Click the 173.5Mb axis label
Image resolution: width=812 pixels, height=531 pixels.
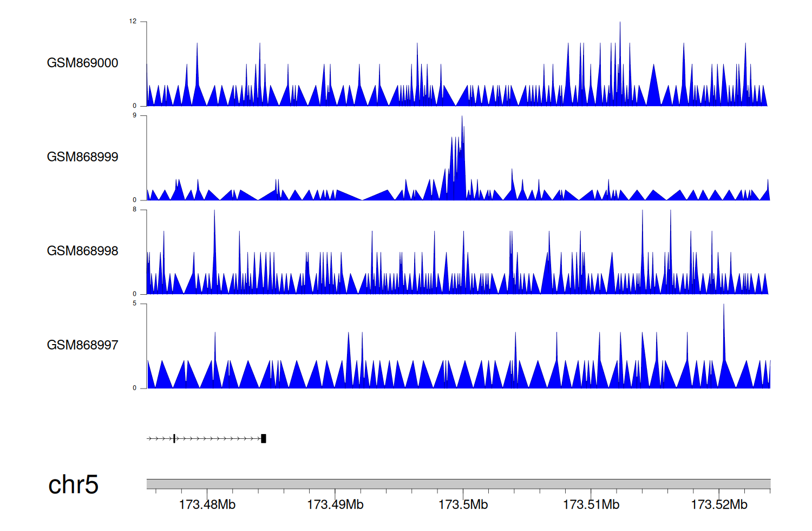coord(463,505)
